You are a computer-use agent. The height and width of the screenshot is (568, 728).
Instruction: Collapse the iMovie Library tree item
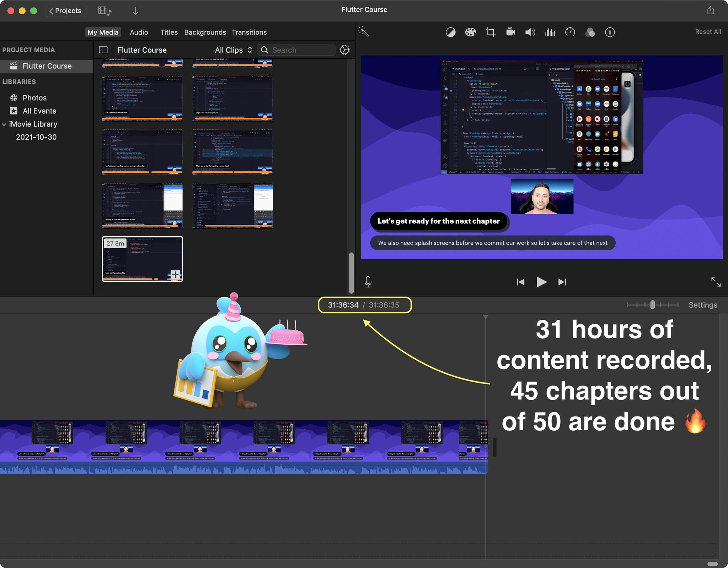point(4,124)
